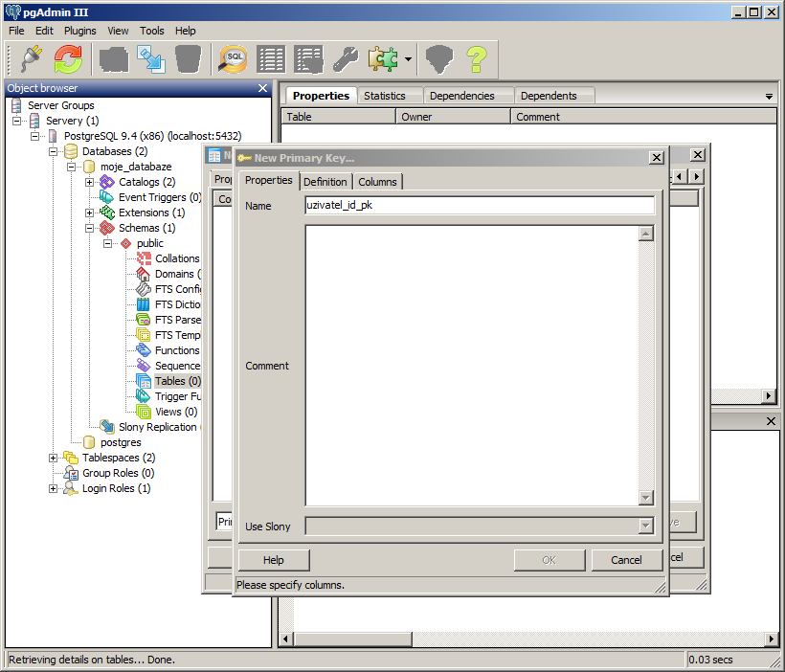Expand the Extensions (1) node

pyautogui.click(x=90, y=213)
